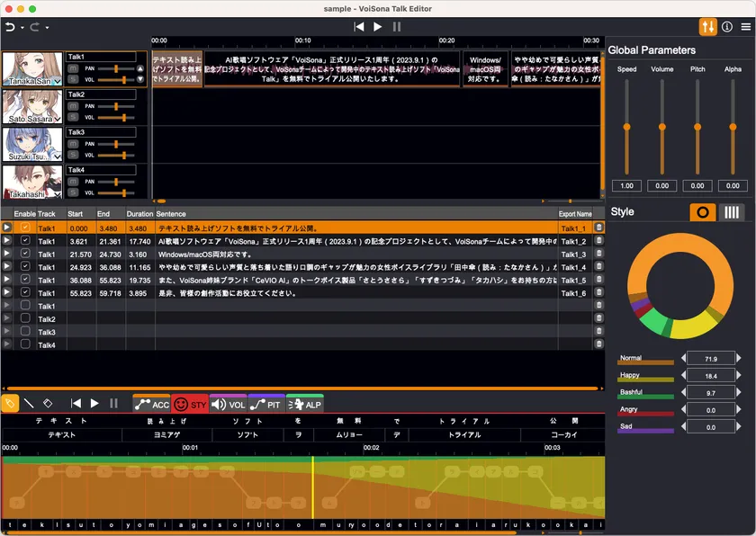Image resolution: width=756 pixels, height=536 pixels.
Task: Switch to the ACC accent tab
Action: coord(151,405)
